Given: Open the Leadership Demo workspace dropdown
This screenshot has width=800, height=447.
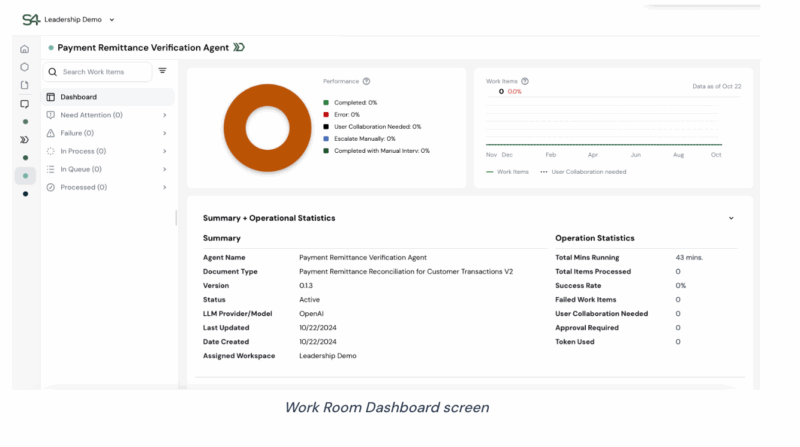Looking at the screenshot, I should click(80, 19).
